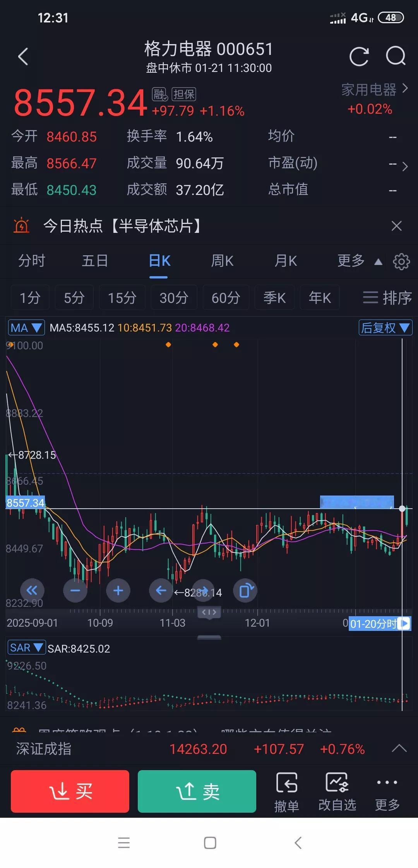Open the 01-20分时 intraday playback
The height and width of the screenshot is (868, 418).
(x=379, y=624)
